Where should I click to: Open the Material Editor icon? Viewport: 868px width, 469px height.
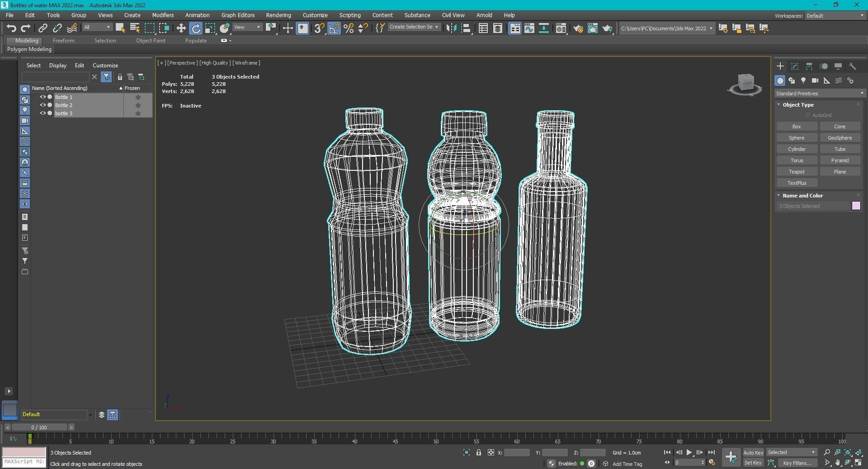point(561,28)
